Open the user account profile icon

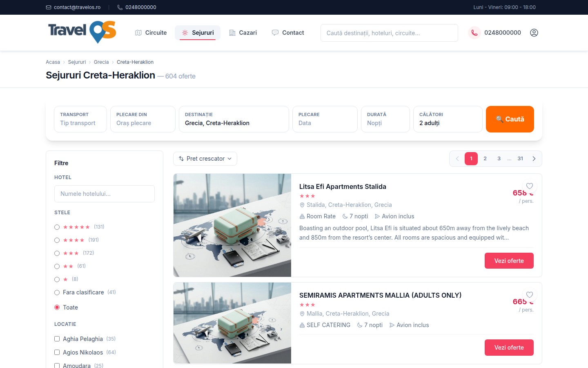[x=534, y=33]
